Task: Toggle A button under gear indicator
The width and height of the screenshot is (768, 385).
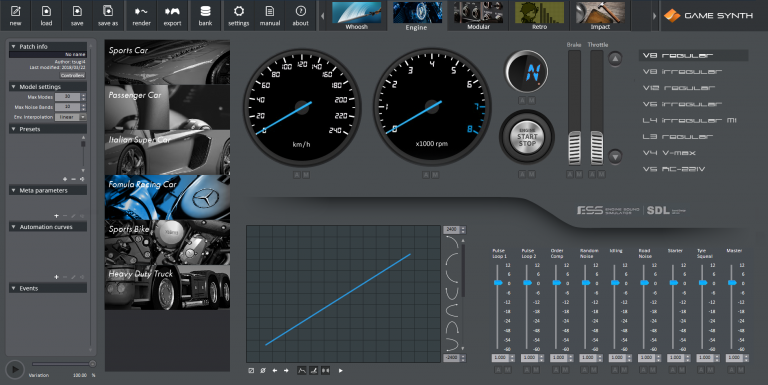Action: (x=522, y=100)
